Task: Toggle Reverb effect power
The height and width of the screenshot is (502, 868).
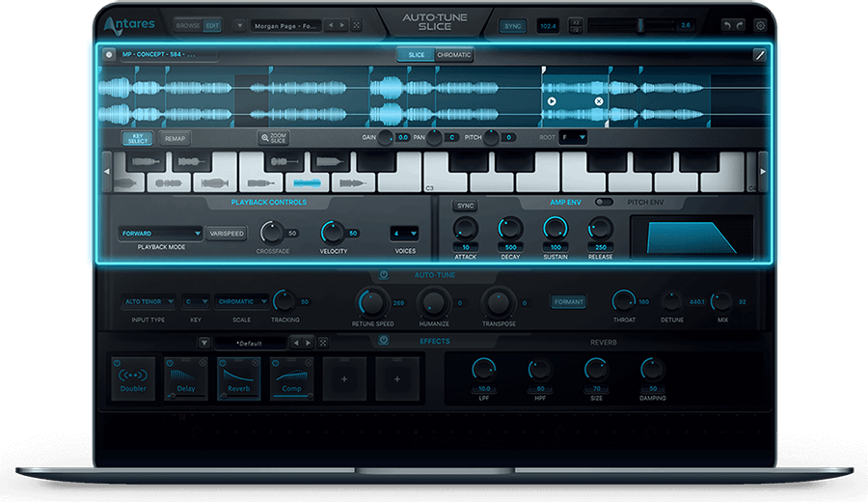Action: tap(222, 363)
